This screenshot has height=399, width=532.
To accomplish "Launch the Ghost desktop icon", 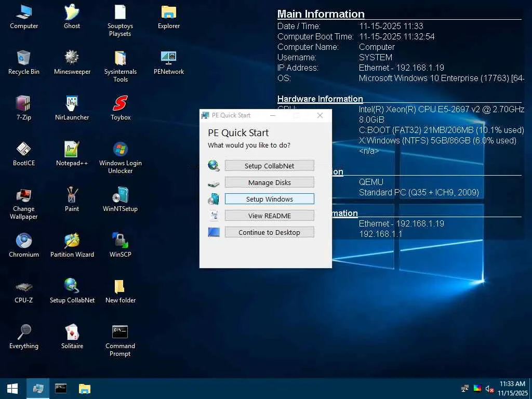I will pos(72,17).
